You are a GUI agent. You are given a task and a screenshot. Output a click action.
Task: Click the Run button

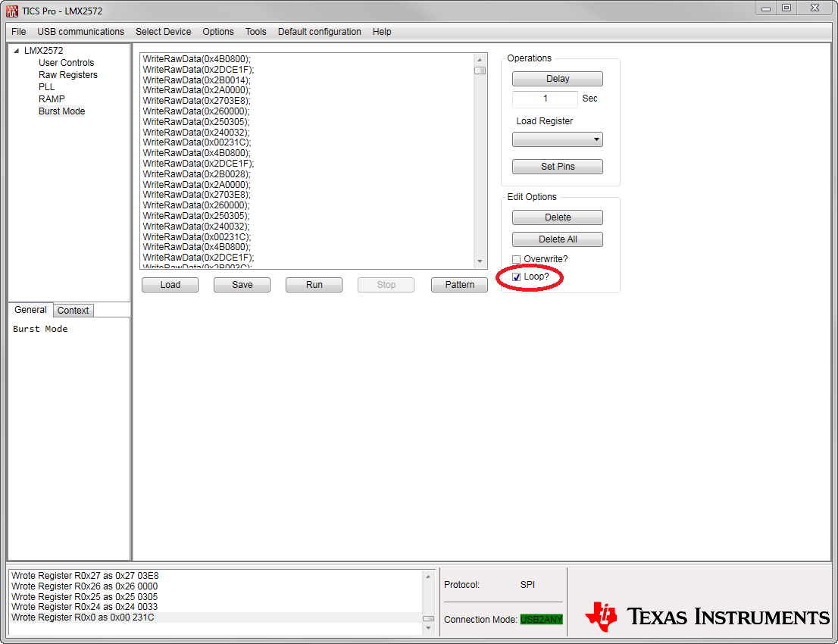click(x=314, y=285)
